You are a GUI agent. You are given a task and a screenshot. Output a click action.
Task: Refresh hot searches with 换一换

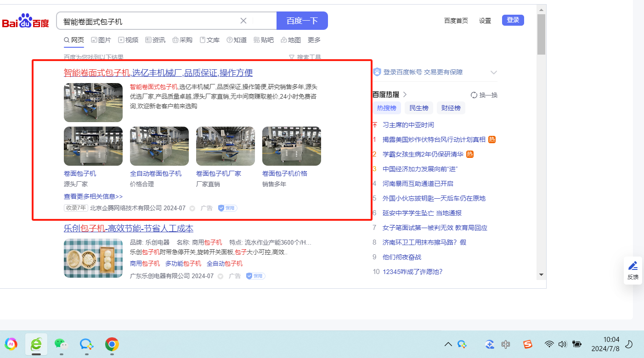[484, 95]
